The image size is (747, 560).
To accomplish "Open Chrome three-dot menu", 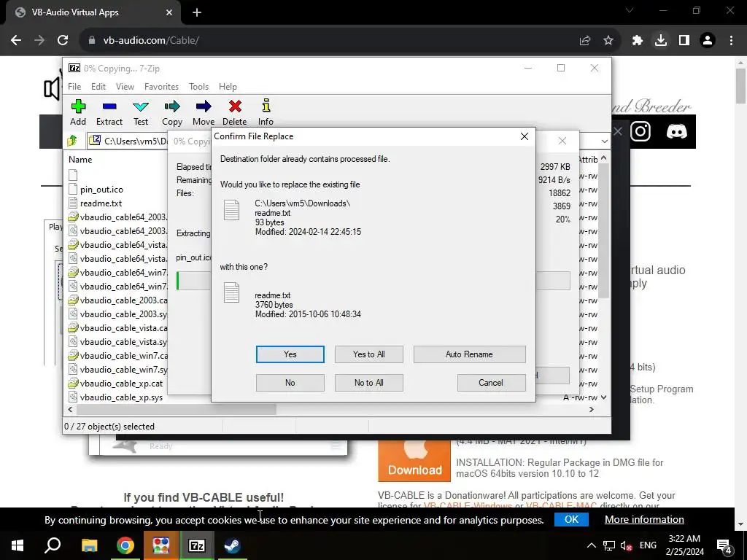I will (x=731, y=41).
